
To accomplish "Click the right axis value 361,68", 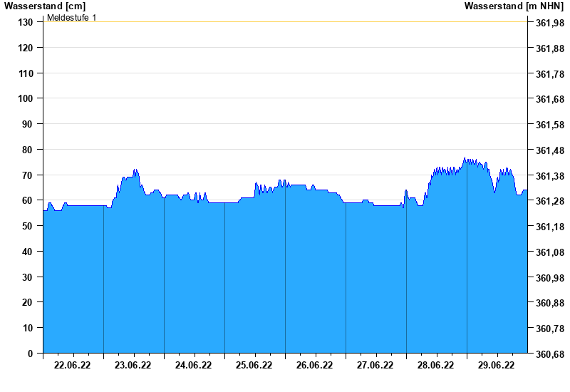I will click(550, 99).
